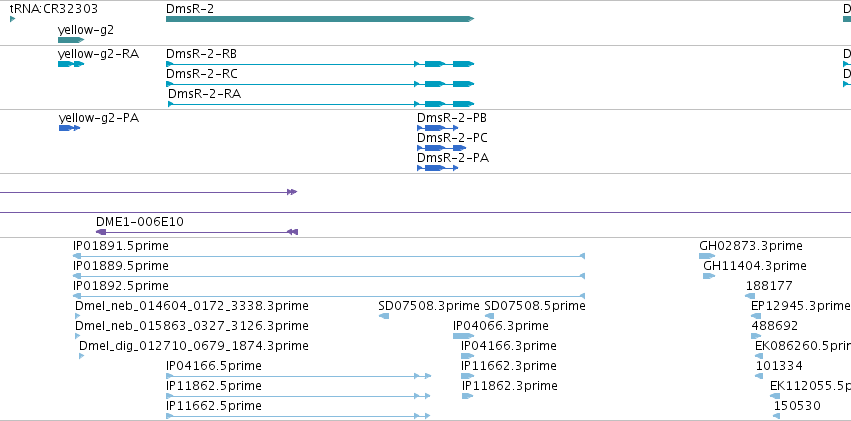The height and width of the screenshot is (421, 851).
Task: Select the IP11662.3prime feature
Action: [x=467, y=376]
